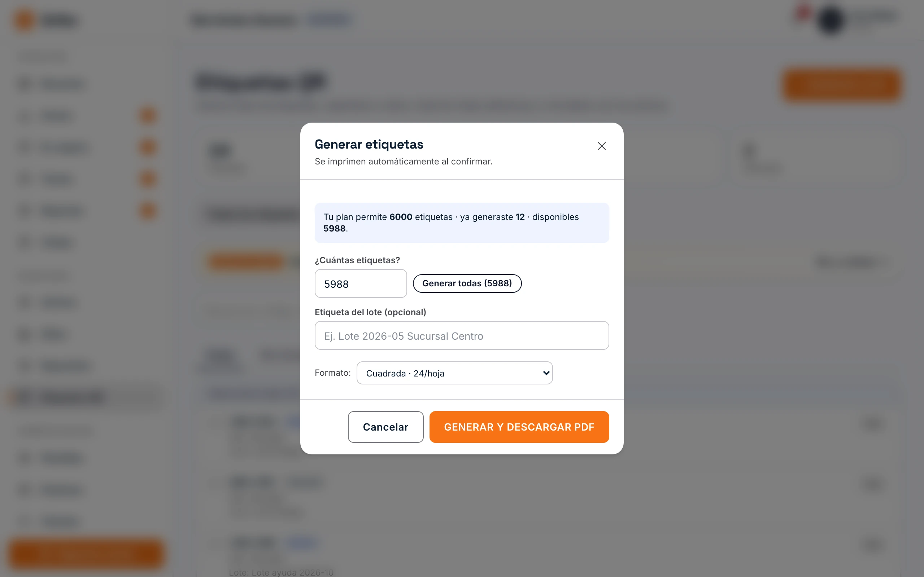
Task: Focus the ¿Cuántas etiquetas? quantity field
Action: (x=361, y=283)
